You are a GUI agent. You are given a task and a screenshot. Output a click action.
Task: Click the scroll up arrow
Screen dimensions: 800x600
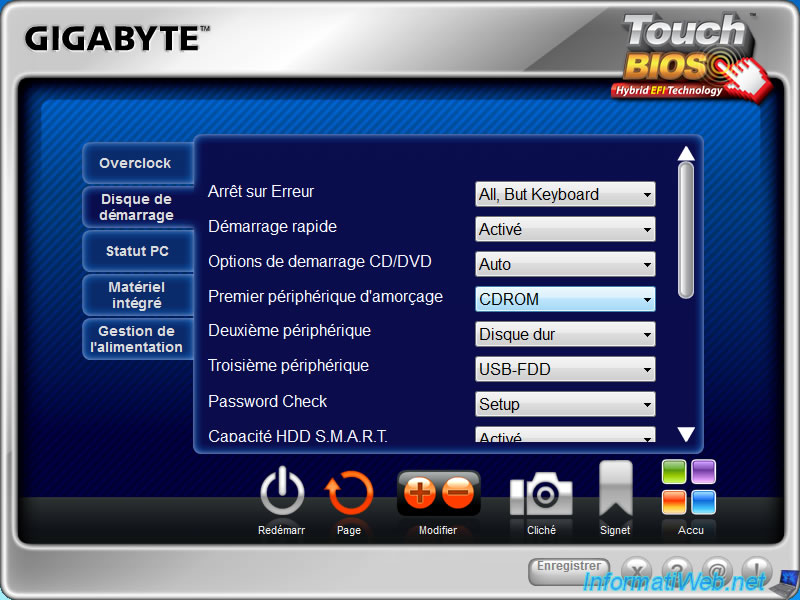[686, 153]
